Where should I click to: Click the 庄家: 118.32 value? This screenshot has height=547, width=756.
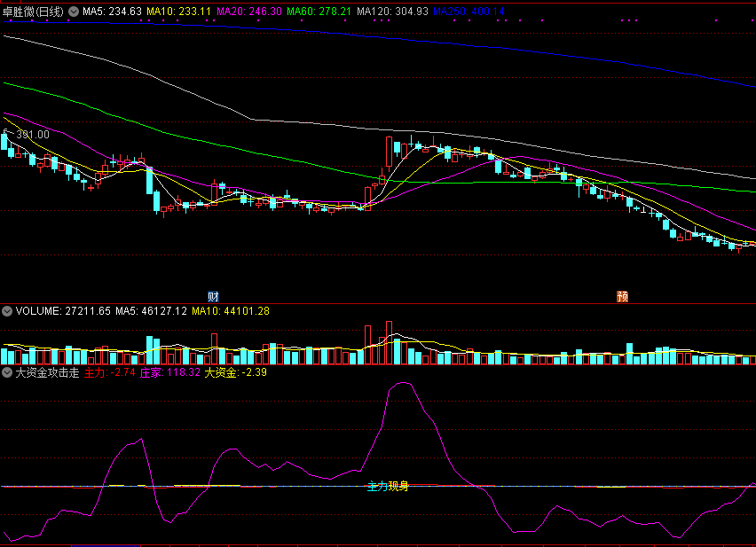pyautogui.click(x=169, y=372)
